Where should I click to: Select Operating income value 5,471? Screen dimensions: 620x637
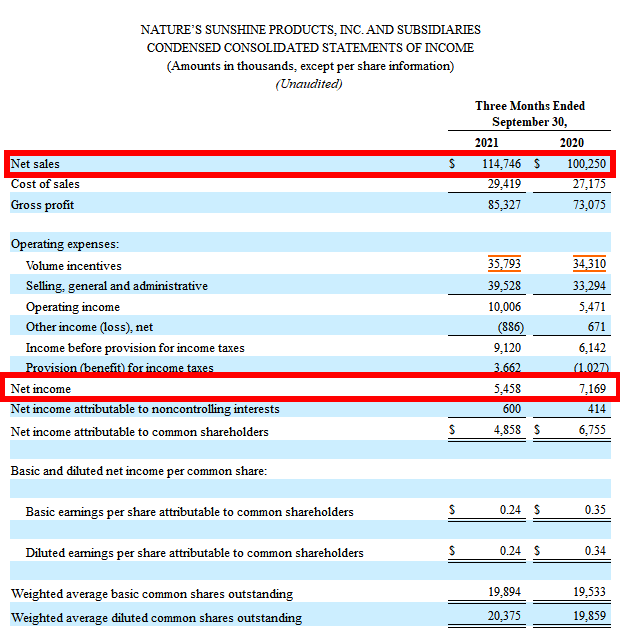(x=592, y=307)
